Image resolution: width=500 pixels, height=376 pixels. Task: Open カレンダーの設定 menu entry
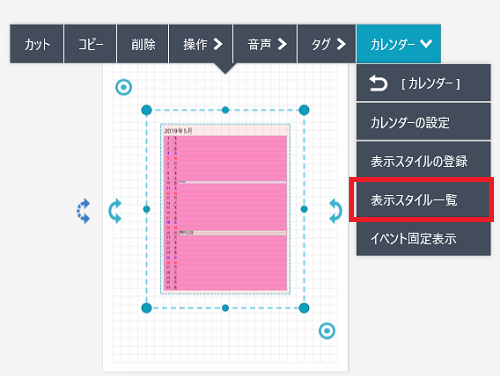[x=423, y=122]
